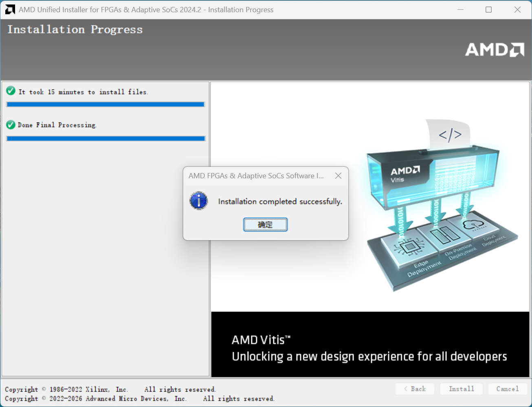Click the AMD Vitis banner tagline

click(369, 357)
